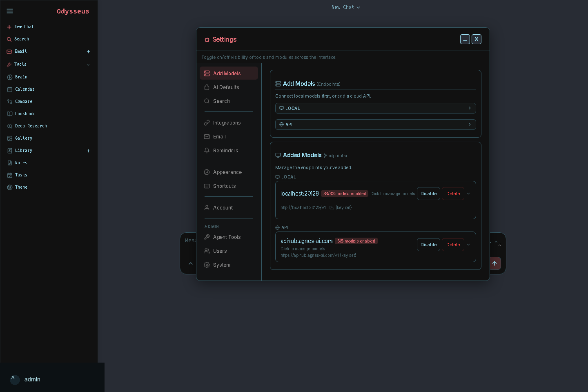Select the localhost:20129 endpoint name
The image size is (588, 392).
[299, 194]
